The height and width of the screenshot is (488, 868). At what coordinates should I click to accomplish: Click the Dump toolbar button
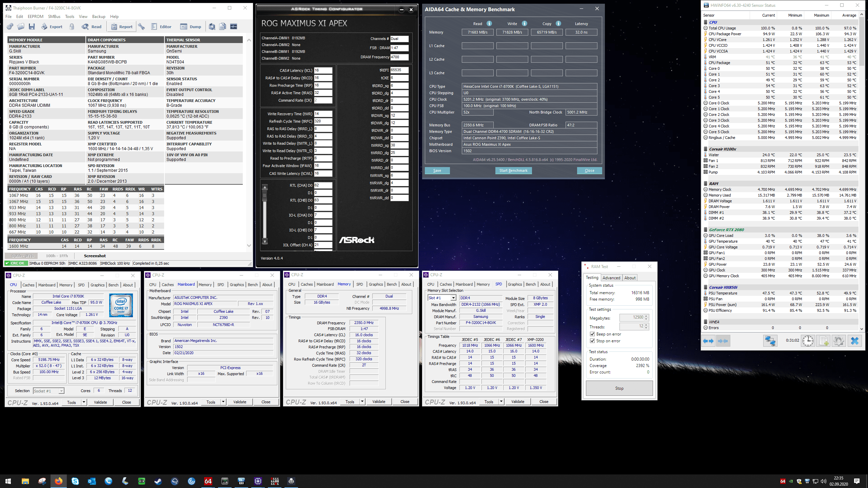click(191, 26)
